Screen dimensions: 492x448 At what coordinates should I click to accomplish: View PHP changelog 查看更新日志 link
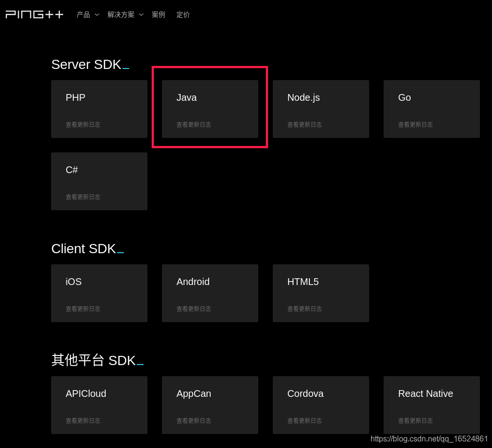[83, 124]
